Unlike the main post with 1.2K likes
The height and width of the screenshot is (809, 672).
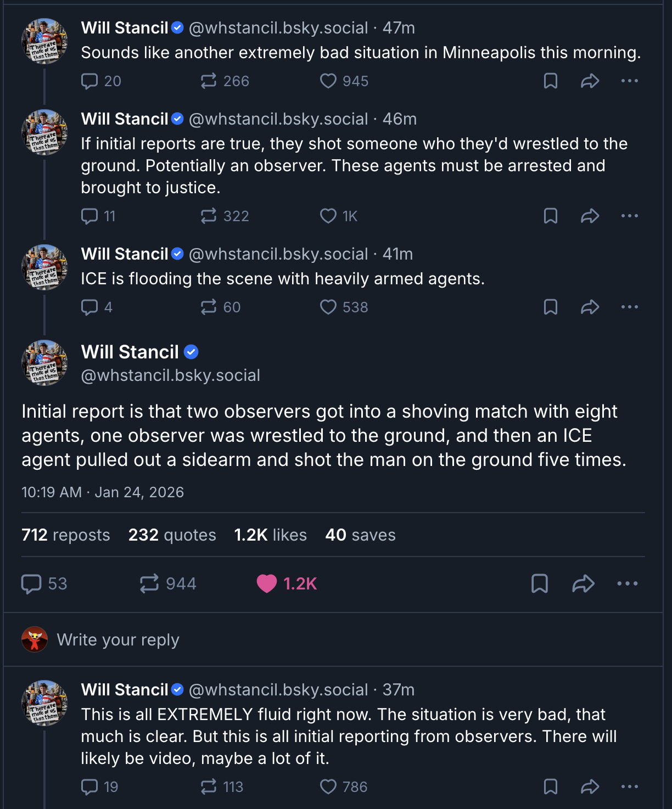(267, 583)
